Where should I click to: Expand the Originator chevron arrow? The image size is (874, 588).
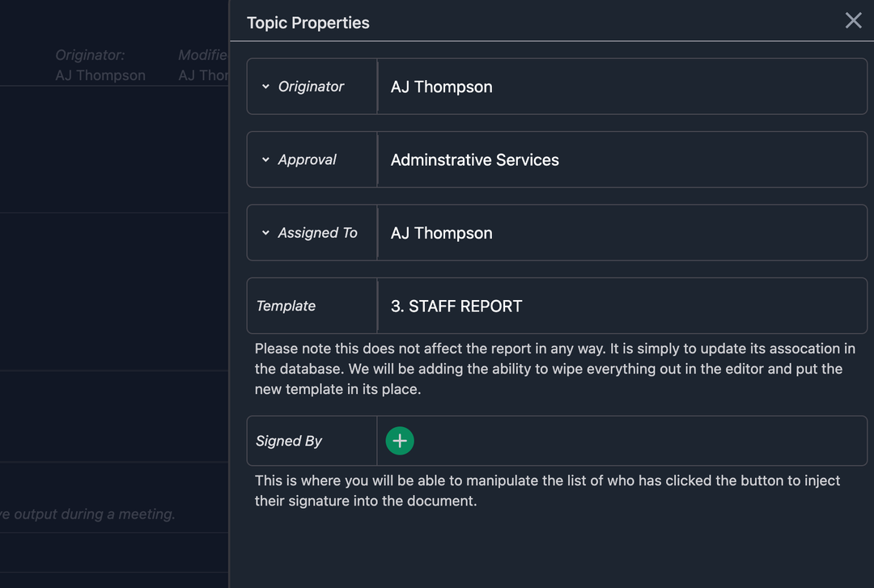(x=265, y=87)
